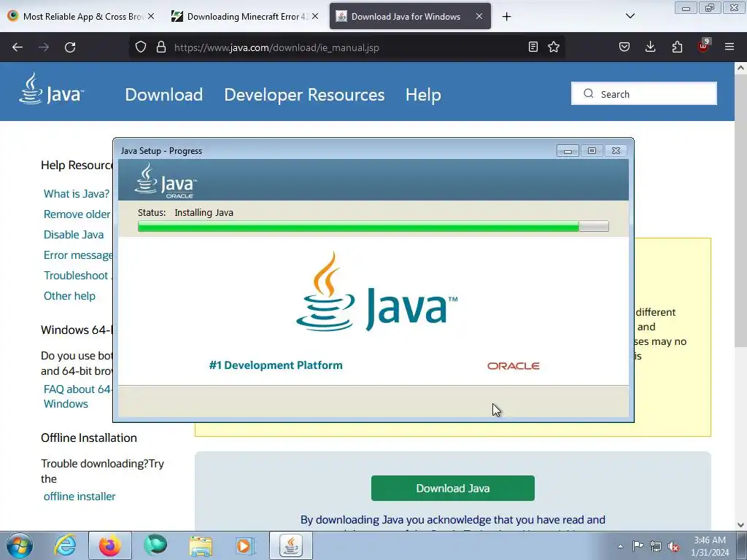Toggle reader view icon in address bar
The image size is (747, 560).
(533, 47)
